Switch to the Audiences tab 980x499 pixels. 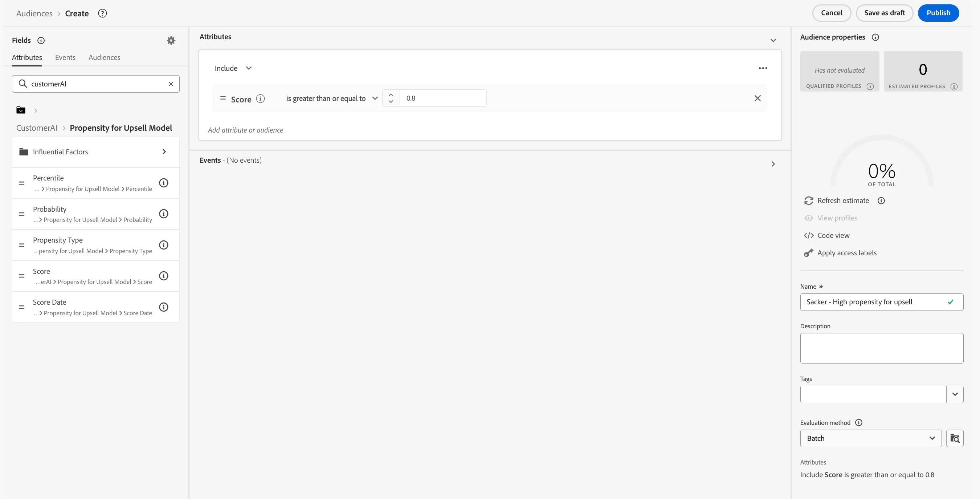pos(104,57)
